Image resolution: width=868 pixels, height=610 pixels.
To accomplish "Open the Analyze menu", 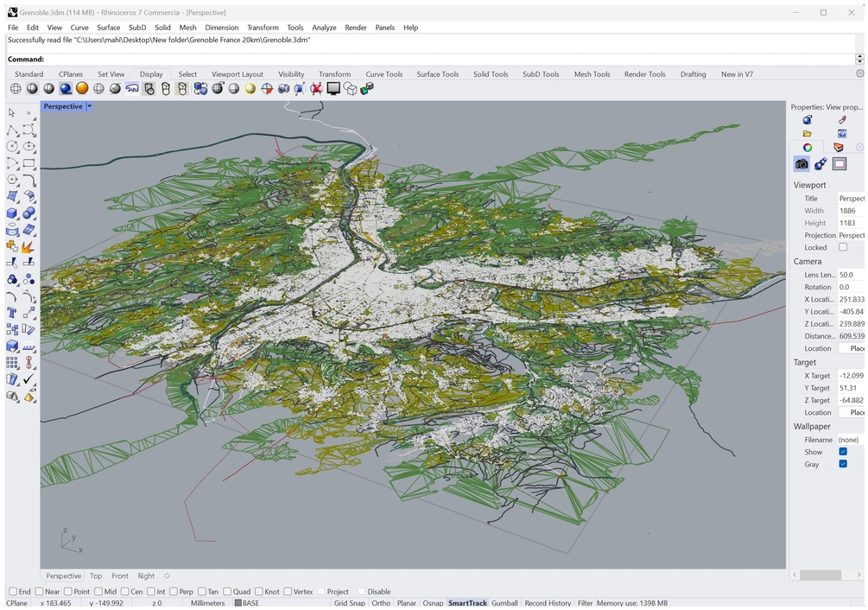I will pos(324,28).
